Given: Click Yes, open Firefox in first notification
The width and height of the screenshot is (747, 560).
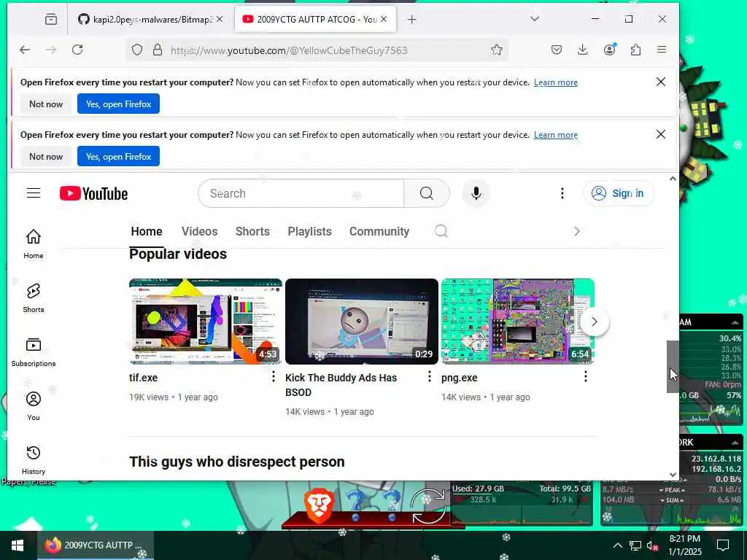Looking at the screenshot, I should point(118,104).
